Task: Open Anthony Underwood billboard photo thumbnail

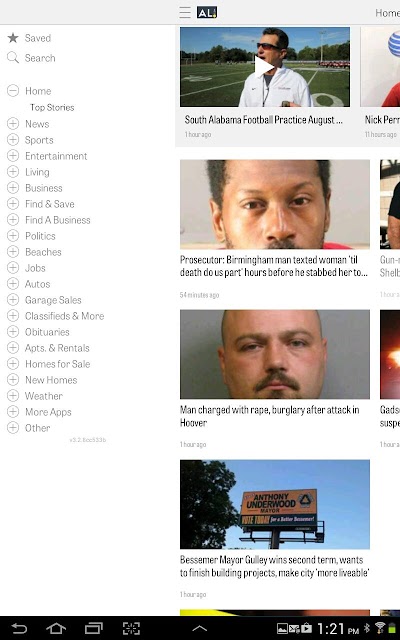Action: [x=275, y=504]
